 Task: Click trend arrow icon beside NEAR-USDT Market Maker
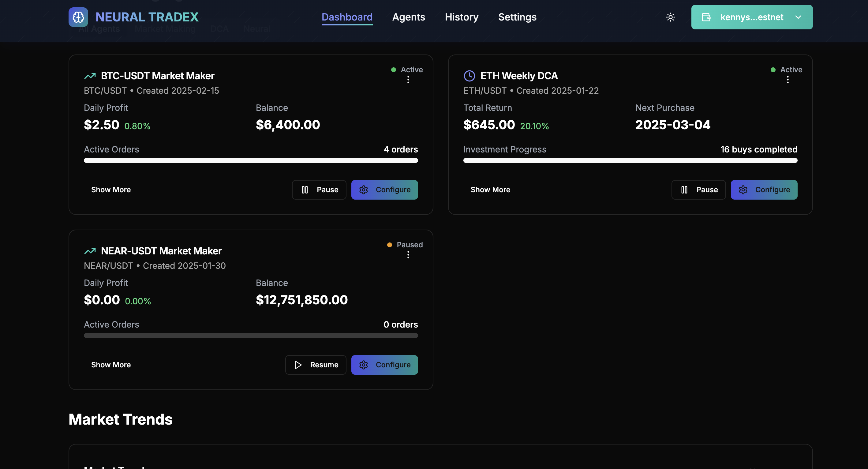90,251
